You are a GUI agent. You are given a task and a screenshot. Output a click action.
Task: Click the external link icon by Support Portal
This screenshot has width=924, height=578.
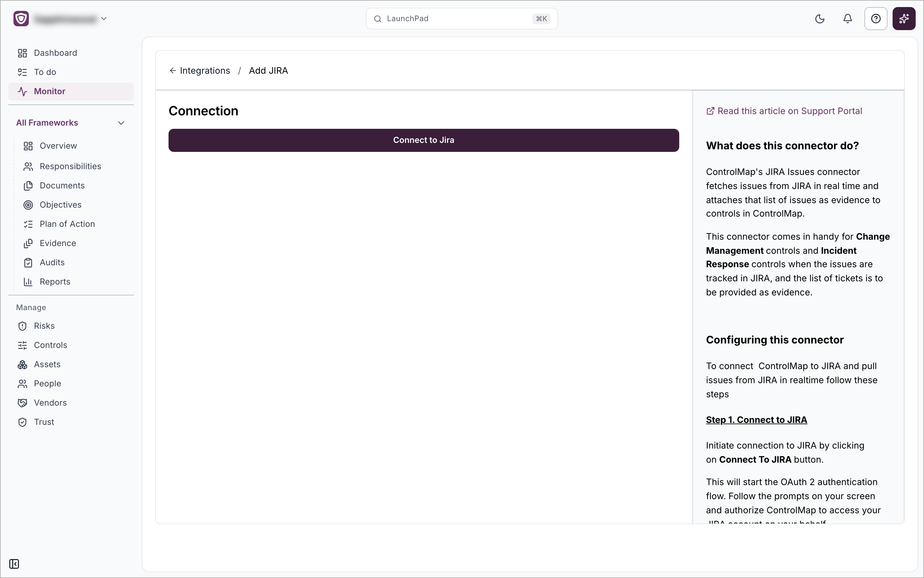tap(710, 111)
